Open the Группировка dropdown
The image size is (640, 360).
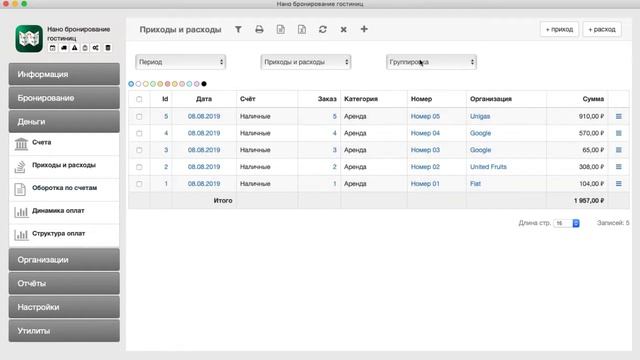coord(431,62)
